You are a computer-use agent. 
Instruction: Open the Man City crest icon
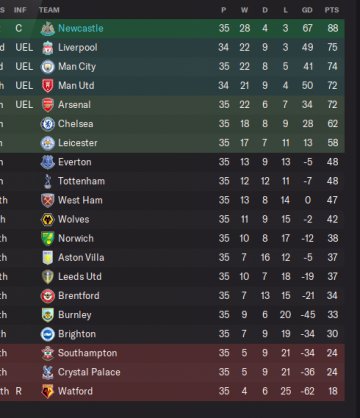pyautogui.click(x=47, y=67)
